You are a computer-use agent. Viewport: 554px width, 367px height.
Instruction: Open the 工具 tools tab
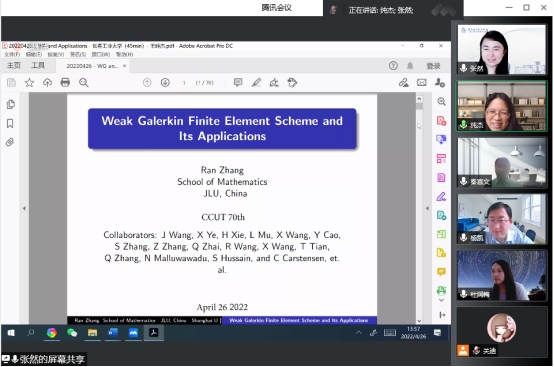tap(38, 66)
